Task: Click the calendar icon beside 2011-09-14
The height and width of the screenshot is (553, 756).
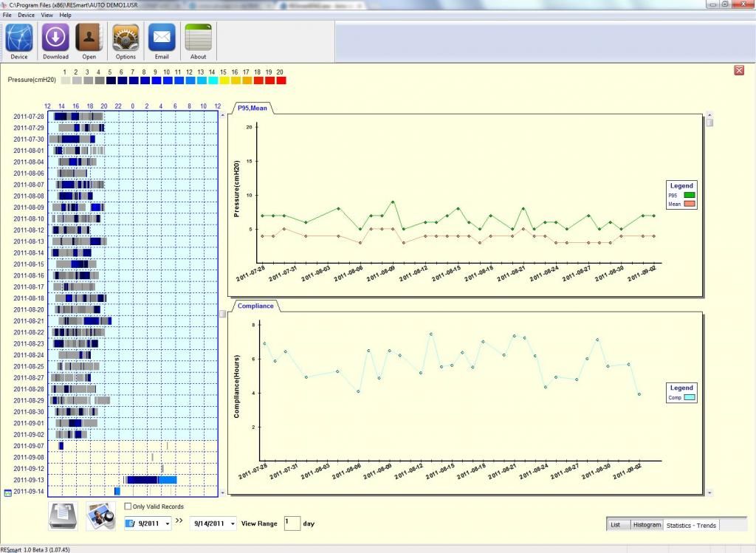Action: pos(7,492)
